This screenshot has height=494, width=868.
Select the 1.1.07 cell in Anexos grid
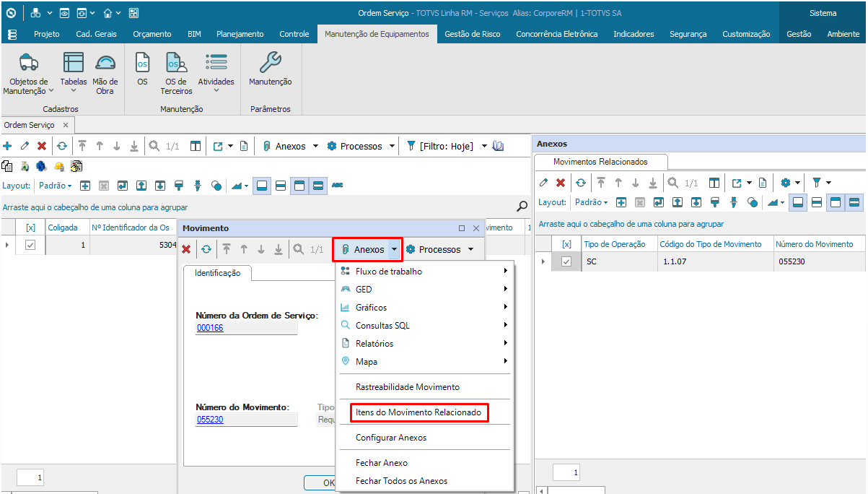click(x=715, y=261)
